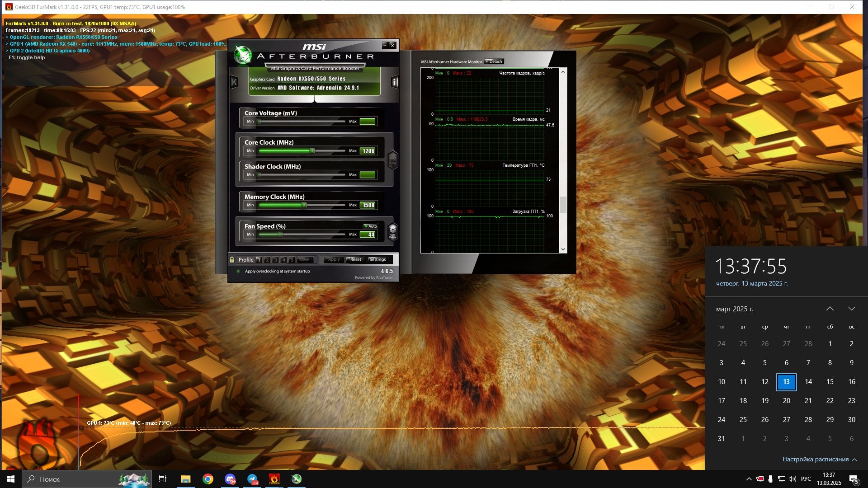The width and height of the screenshot is (868, 488).
Task: Open File Explorer from the taskbar
Action: 185,479
